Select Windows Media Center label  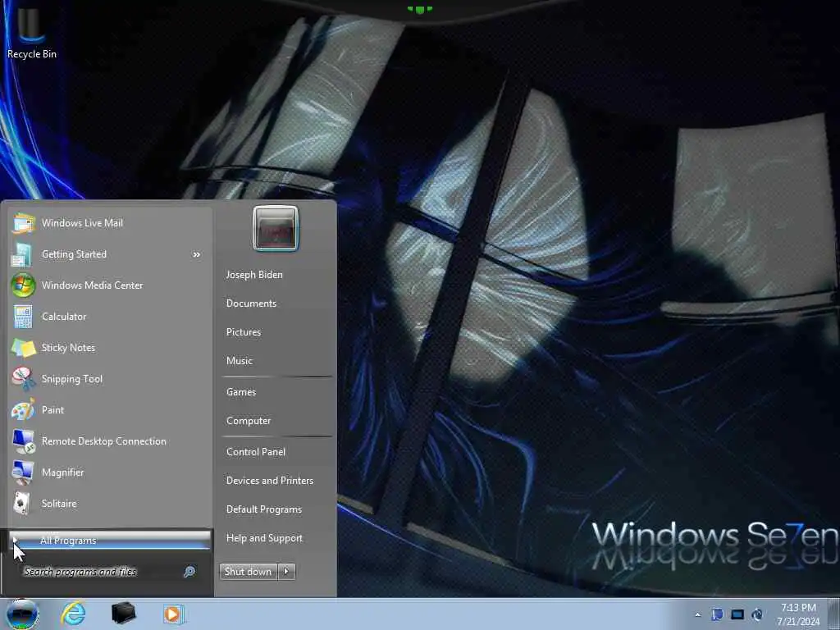click(93, 285)
